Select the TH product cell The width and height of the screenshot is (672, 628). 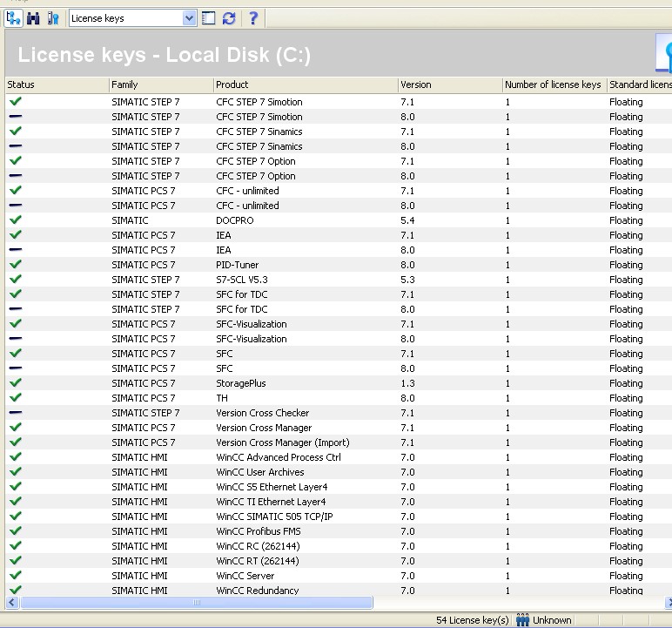click(x=222, y=398)
